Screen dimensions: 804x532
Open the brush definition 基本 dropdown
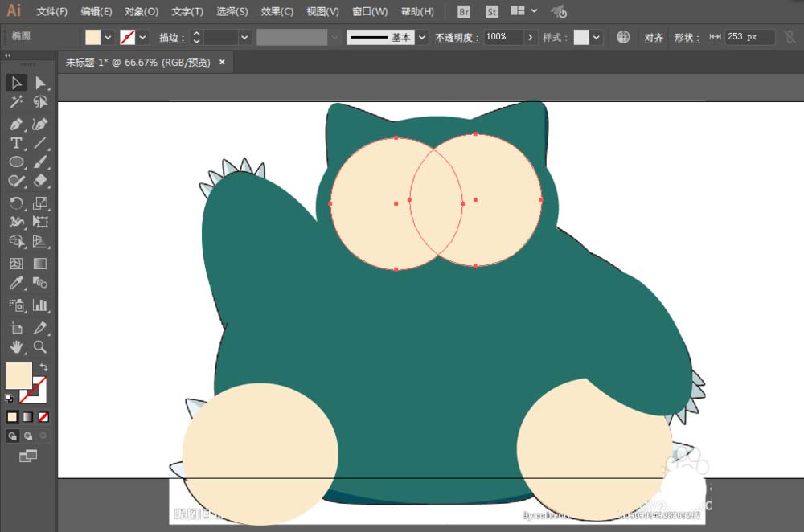coord(421,37)
